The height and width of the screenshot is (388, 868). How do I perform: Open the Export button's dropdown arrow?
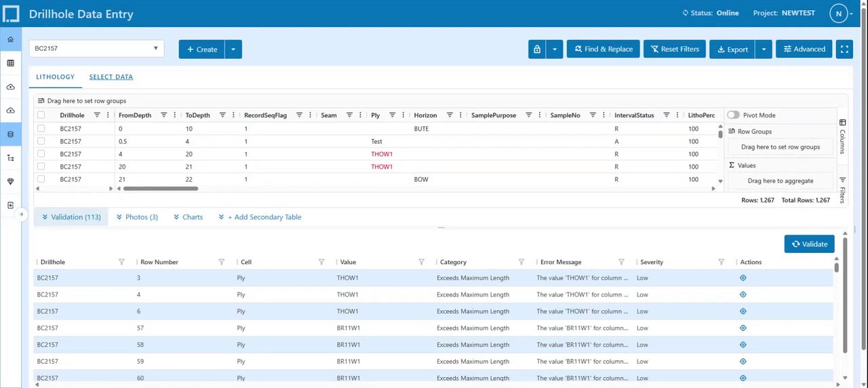[x=764, y=49]
